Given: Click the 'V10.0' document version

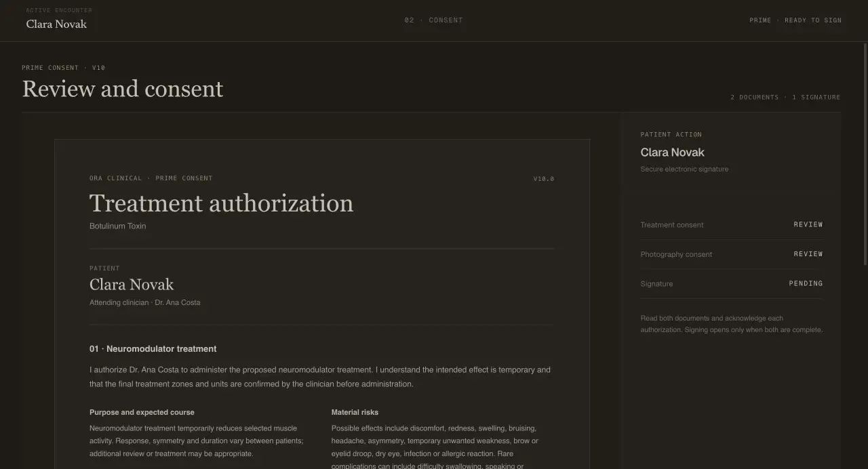Looking at the screenshot, I should (x=544, y=179).
